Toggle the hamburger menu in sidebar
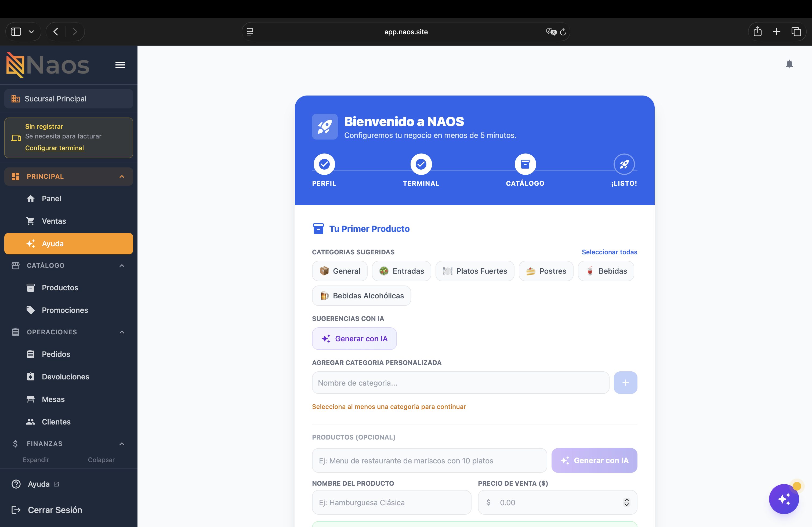812x527 pixels. tap(120, 65)
